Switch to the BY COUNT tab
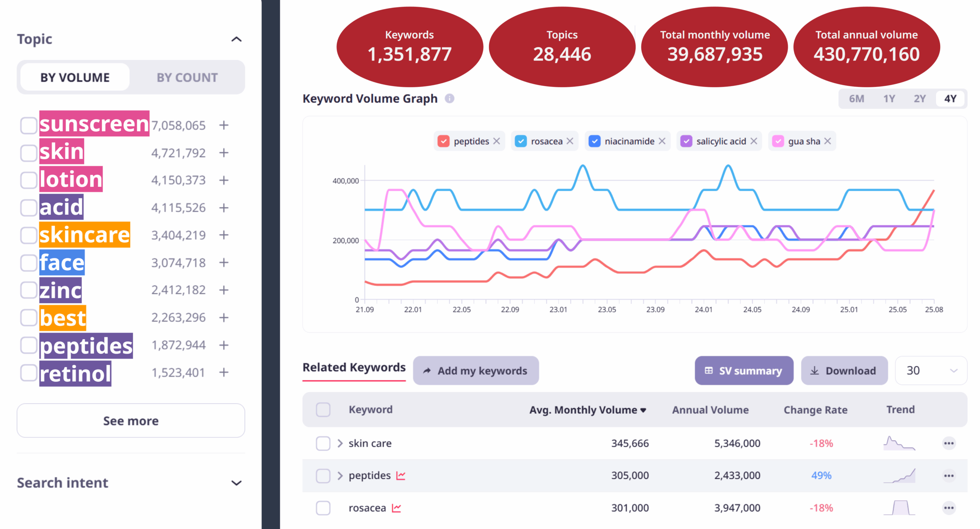 187,78
